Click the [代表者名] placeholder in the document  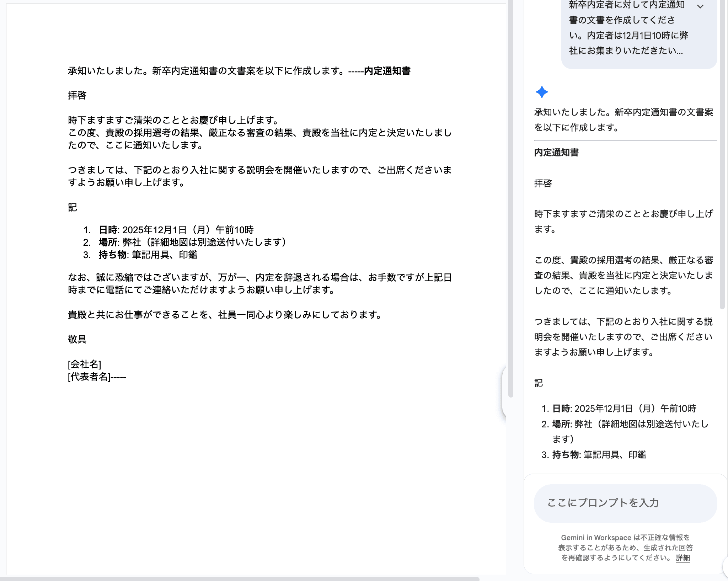click(89, 377)
